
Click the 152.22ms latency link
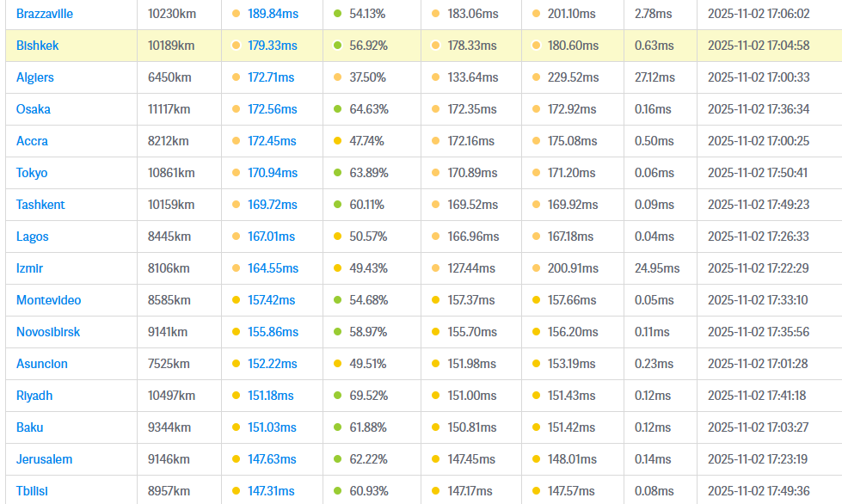point(273,364)
